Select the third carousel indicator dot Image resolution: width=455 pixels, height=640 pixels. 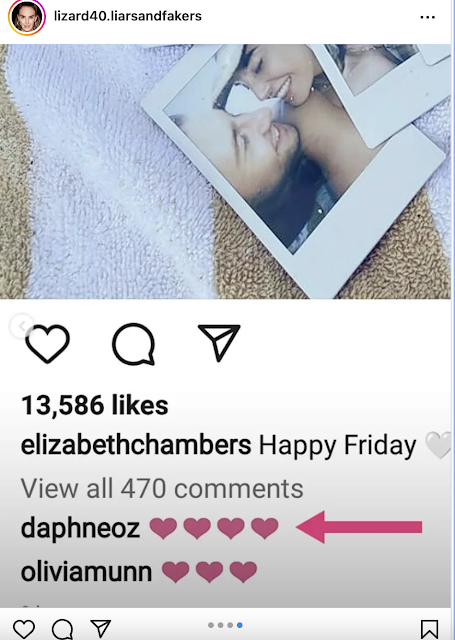(x=230, y=625)
